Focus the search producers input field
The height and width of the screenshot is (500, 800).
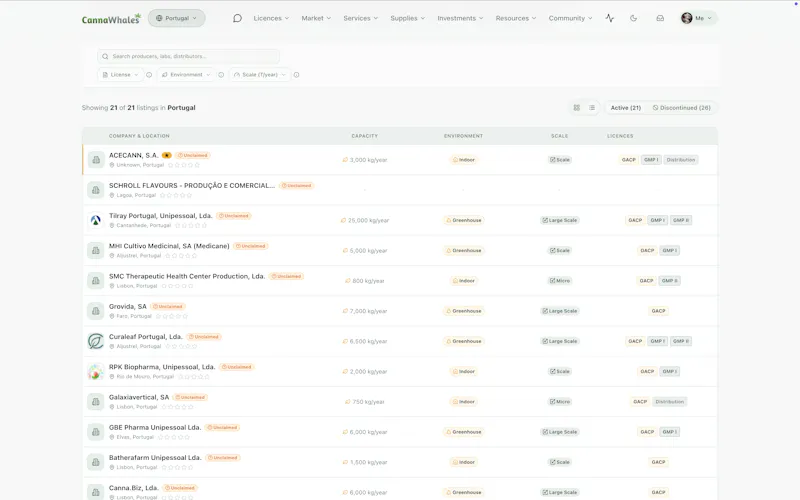tap(188, 56)
